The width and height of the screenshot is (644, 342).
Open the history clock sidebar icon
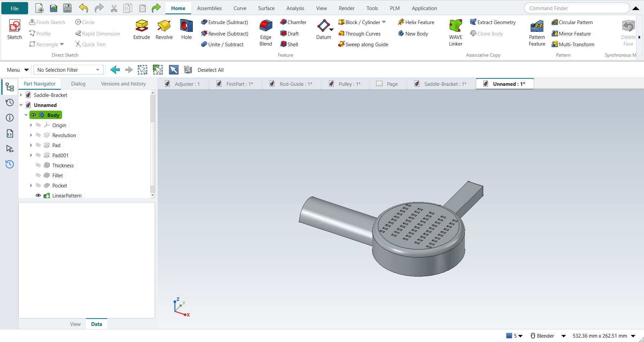coord(10,102)
